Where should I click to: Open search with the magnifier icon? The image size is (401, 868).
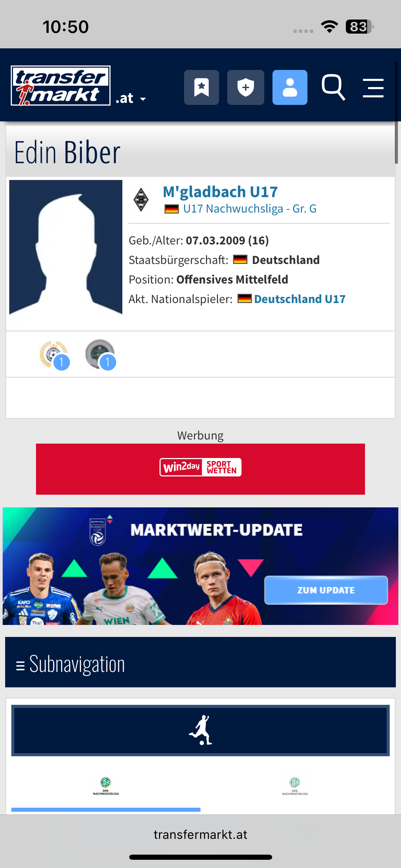(x=333, y=87)
